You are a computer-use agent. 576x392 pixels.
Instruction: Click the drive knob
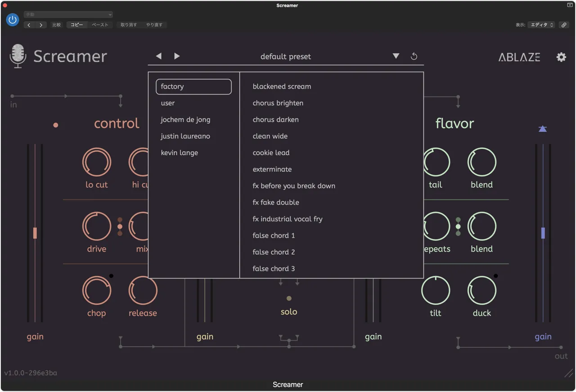point(97,226)
